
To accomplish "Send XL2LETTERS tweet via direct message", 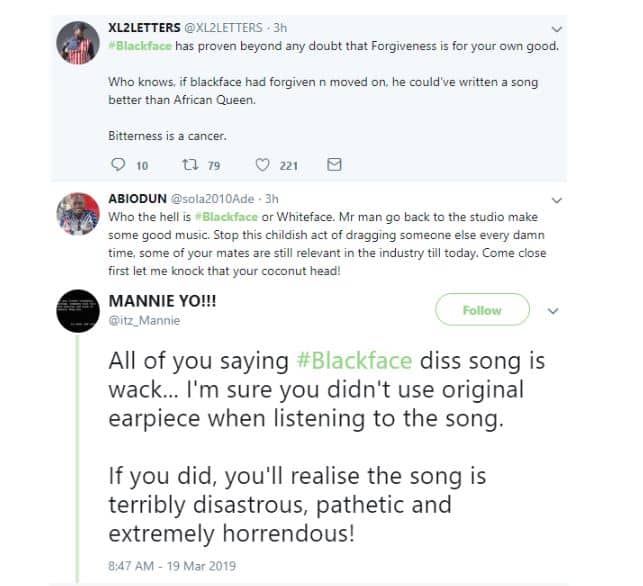I will tap(334, 165).
